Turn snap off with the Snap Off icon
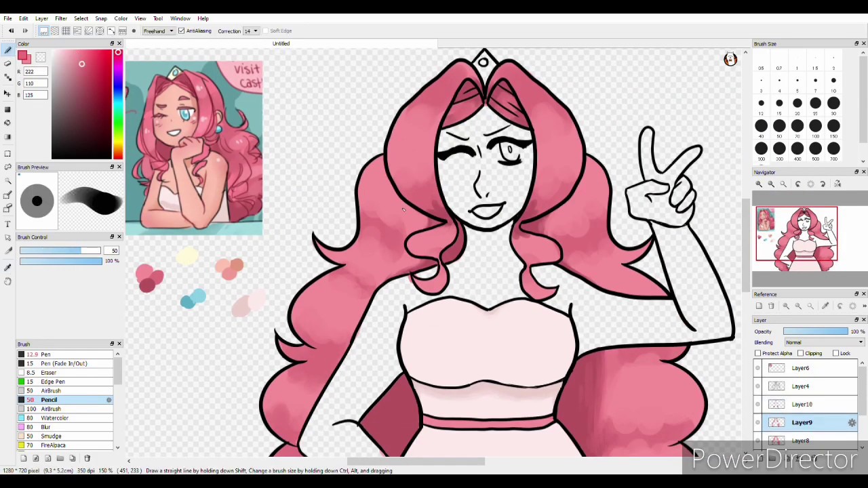 43,30
